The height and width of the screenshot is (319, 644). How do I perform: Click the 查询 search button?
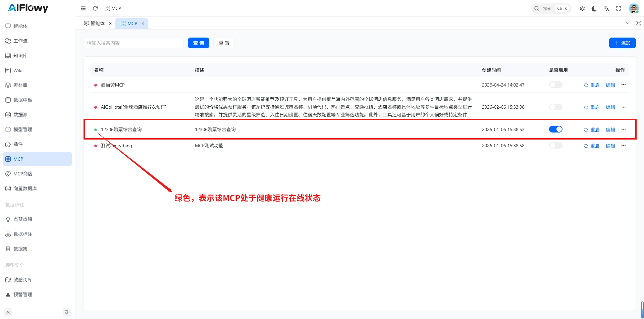(x=199, y=43)
